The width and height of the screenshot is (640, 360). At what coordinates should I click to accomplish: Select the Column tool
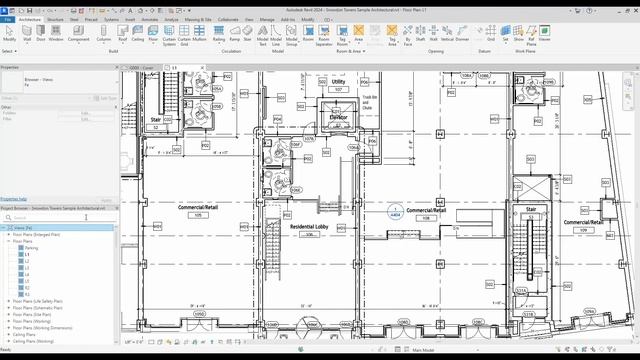click(104, 33)
